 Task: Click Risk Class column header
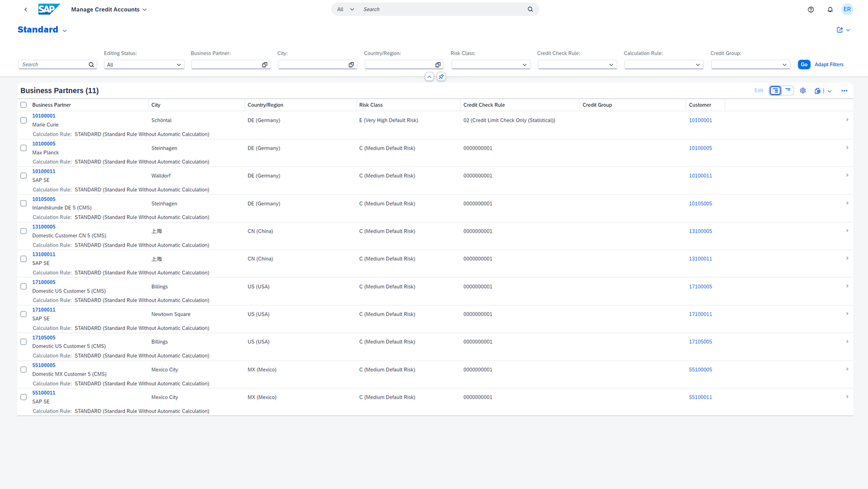(x=371, y=105)
